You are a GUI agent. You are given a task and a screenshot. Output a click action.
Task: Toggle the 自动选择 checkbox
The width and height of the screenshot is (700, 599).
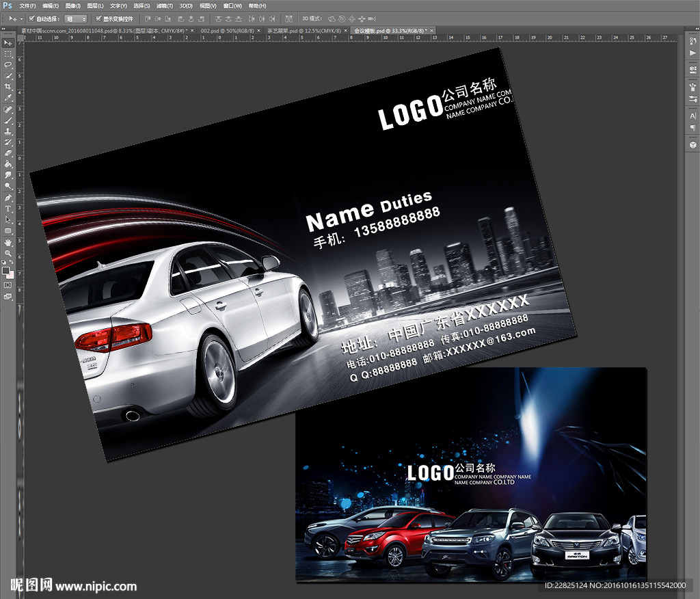click(x=31, y=18)
